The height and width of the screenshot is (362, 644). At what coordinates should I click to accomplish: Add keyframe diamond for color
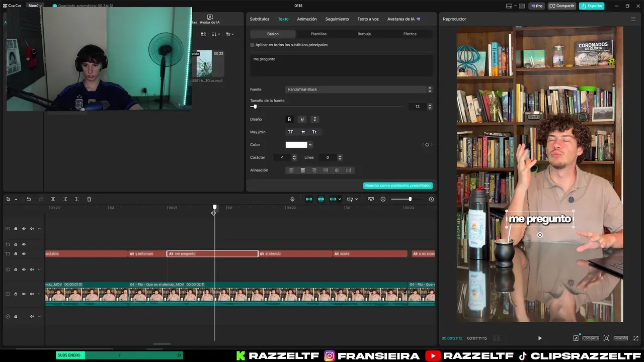coord(427,145)
